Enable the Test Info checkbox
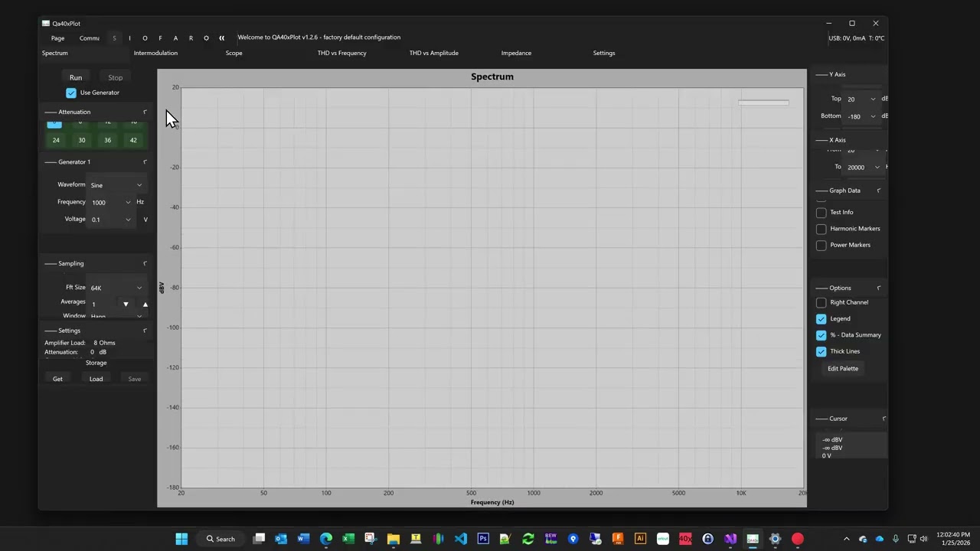Screen dimensions: 980x551 tap(822, 213)
